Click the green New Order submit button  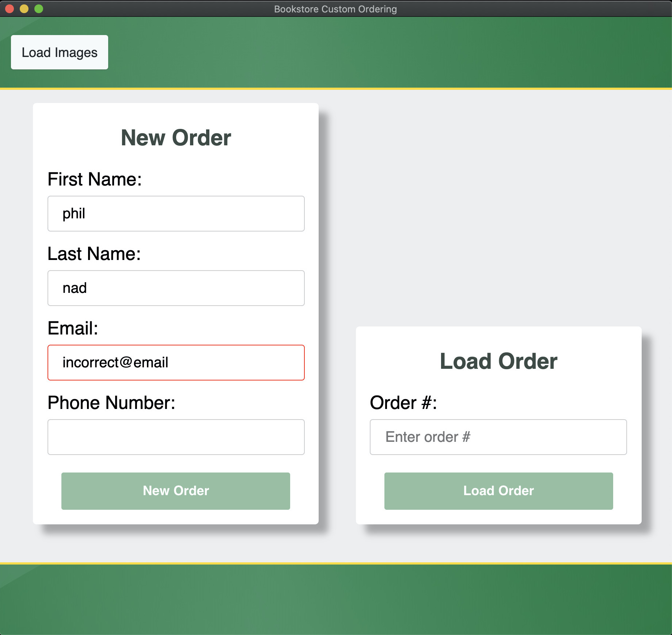(x=175, y=491)
